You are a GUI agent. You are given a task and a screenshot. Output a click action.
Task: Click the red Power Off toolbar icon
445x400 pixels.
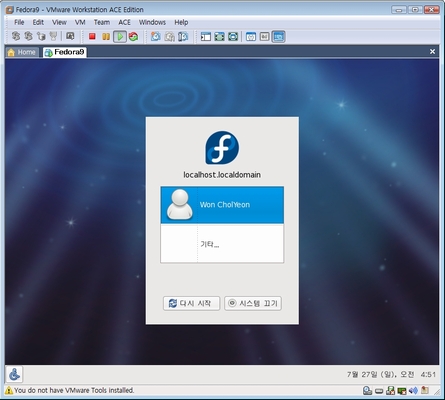point(92,36)
